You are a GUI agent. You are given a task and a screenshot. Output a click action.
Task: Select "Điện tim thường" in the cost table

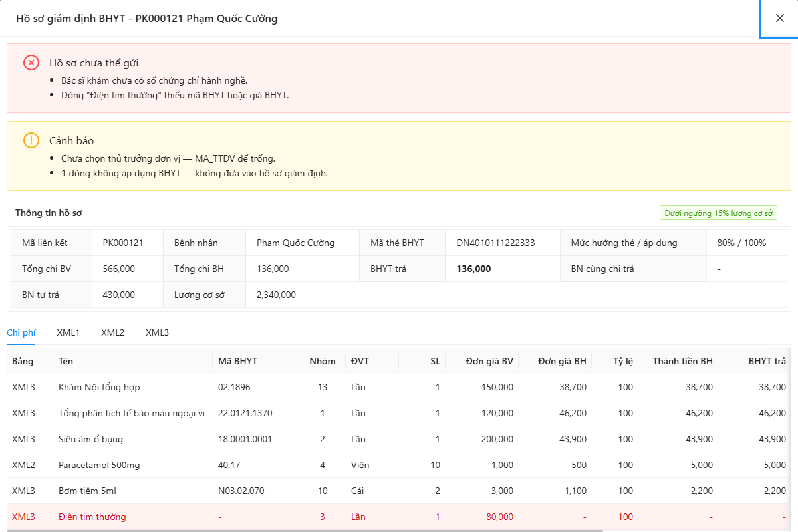[x=92, y=517]
